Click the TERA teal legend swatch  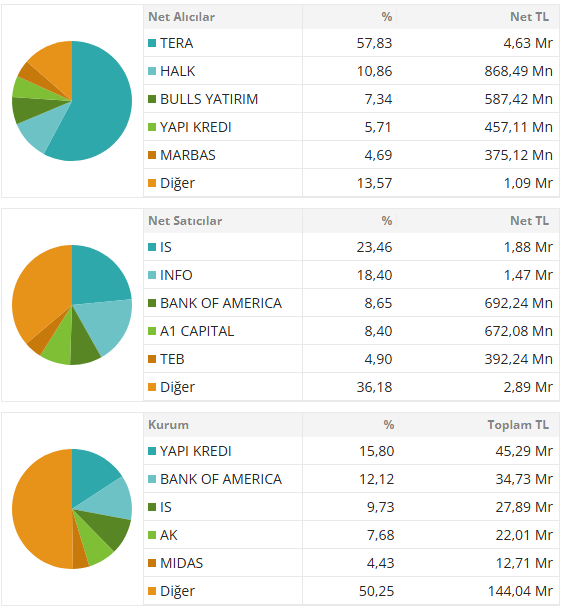(152, 43)
